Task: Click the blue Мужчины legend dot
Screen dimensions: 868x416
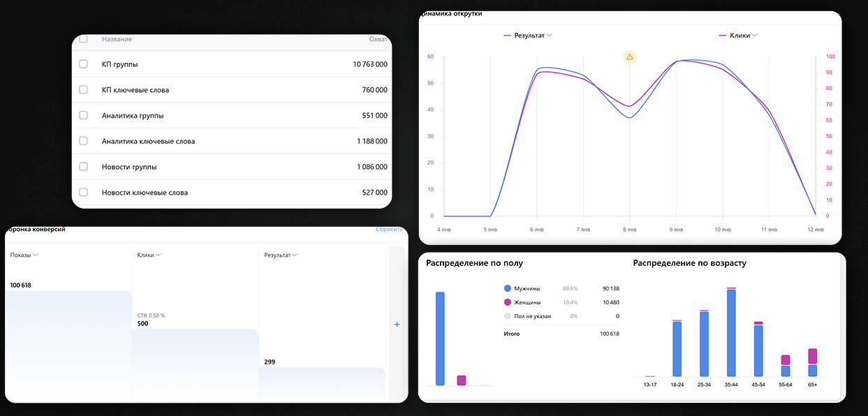Action: pyautogui.click(x=507, y=288)
